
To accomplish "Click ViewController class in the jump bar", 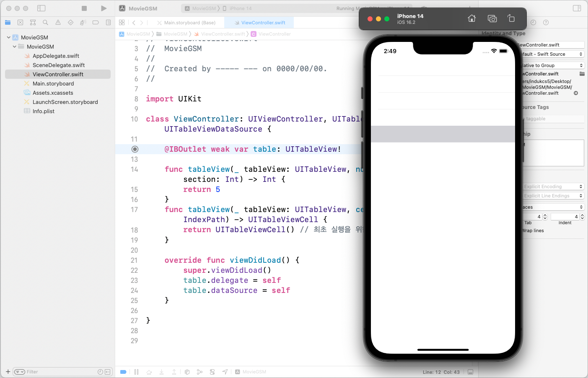I will point(271,34).
